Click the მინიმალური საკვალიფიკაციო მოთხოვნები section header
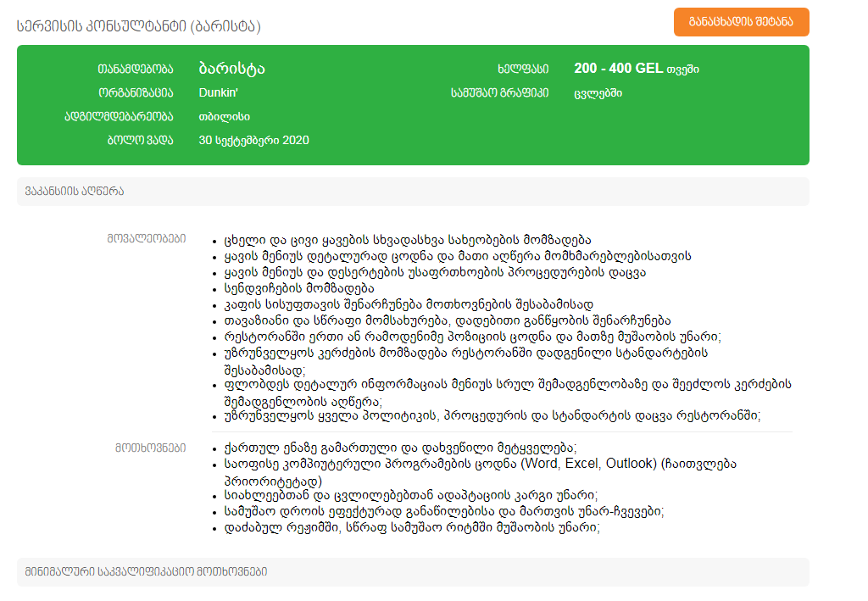Screen dimensions: 868x601 click(x=413, y=571)
